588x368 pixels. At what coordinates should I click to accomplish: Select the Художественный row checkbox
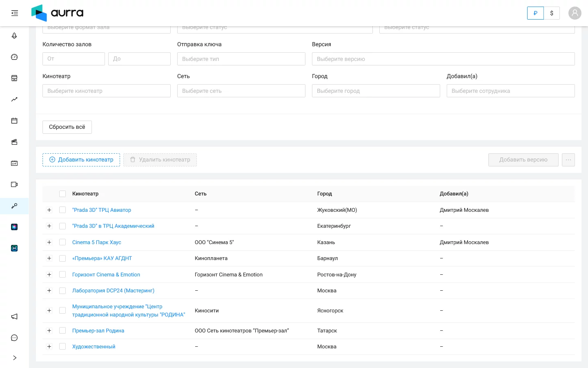click(x=62, y=347)
